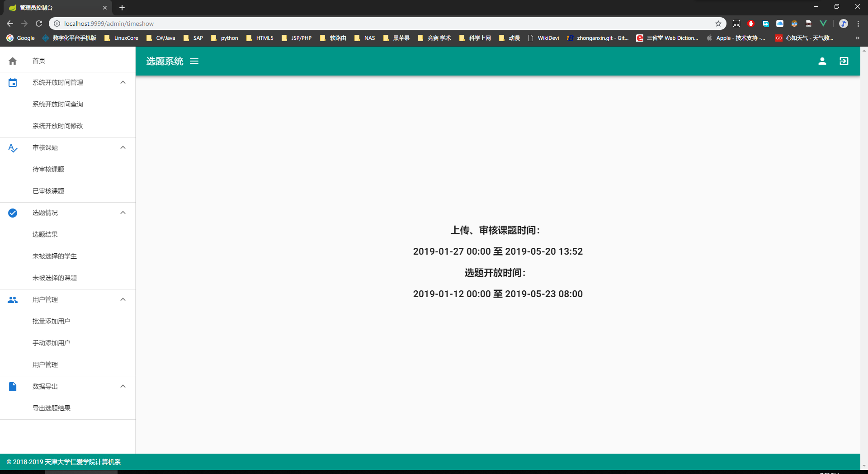Select 已审核课题 in the sidebar
868x474 pixels.
68,191
